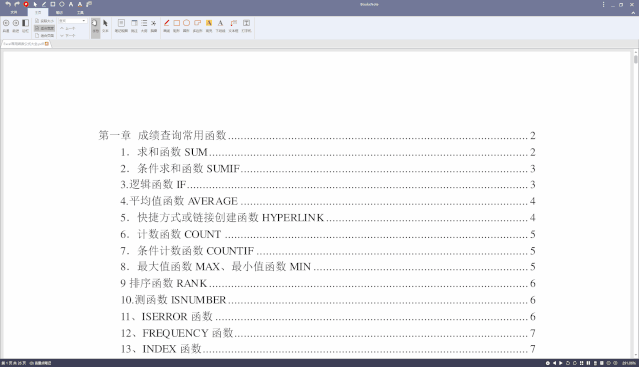Viewport: 639px width, 367px height.
Task: Select the text selection arrow tool
Action: [x=105, y=26]
